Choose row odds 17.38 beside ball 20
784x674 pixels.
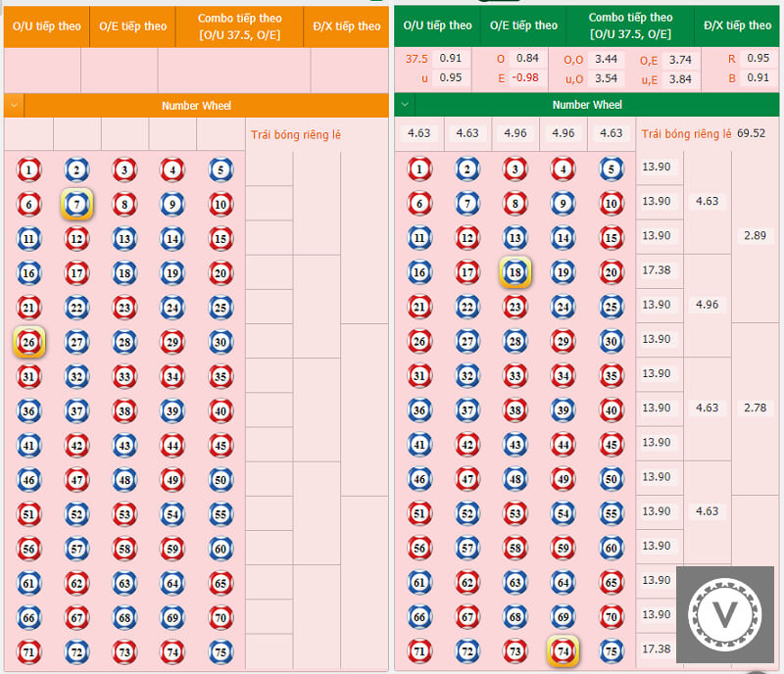[657, 270]
